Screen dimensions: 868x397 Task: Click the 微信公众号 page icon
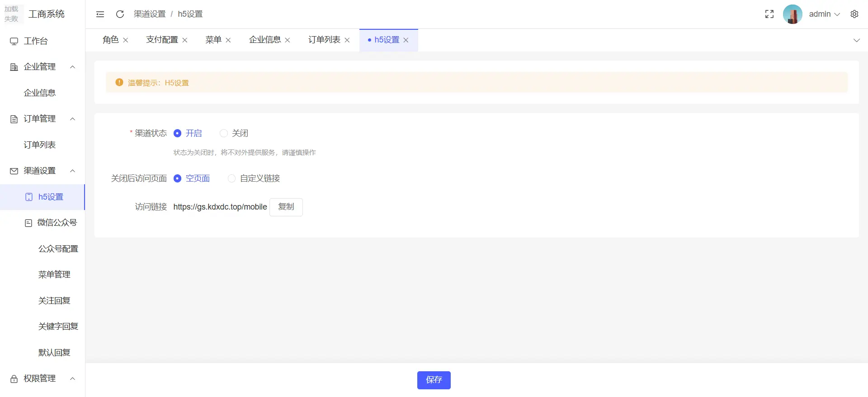pos(28,223)
